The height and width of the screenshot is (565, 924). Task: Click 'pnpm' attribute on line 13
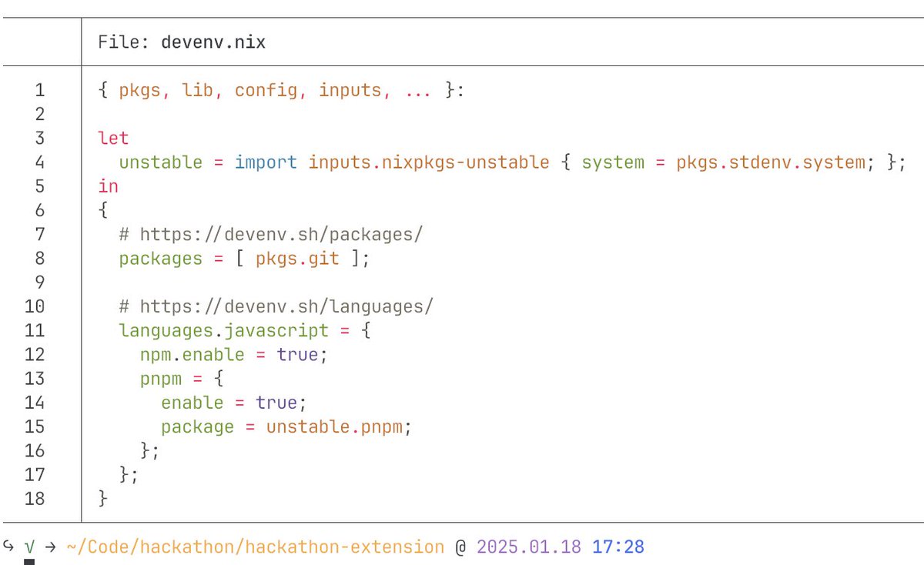click(160, 379)
